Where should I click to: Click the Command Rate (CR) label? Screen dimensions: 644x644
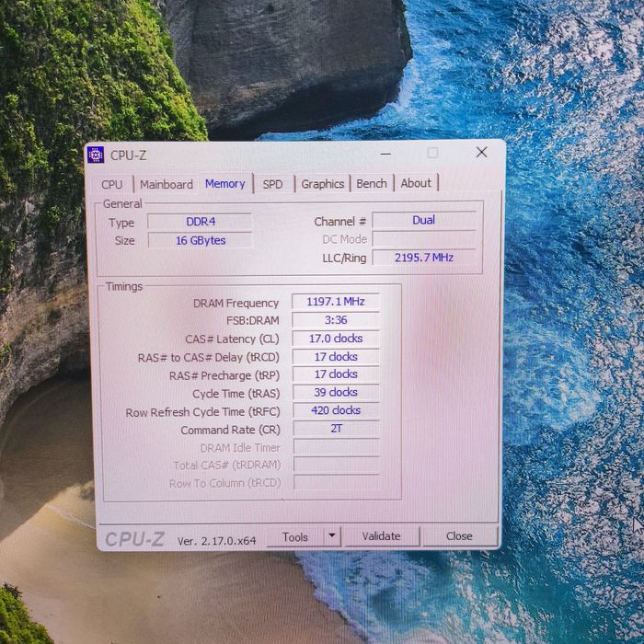point(230,430)
